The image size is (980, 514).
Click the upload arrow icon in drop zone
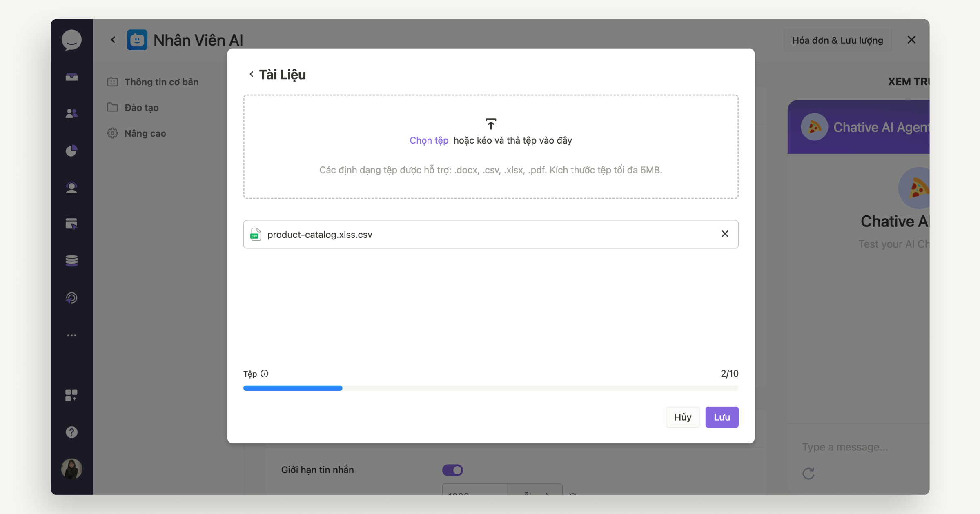click(x=491, y=124)
